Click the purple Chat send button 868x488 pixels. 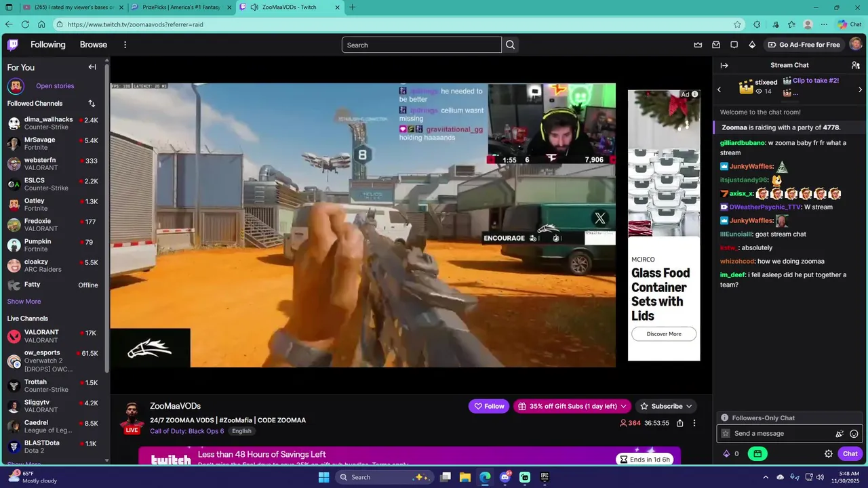[x=850, y=454]
